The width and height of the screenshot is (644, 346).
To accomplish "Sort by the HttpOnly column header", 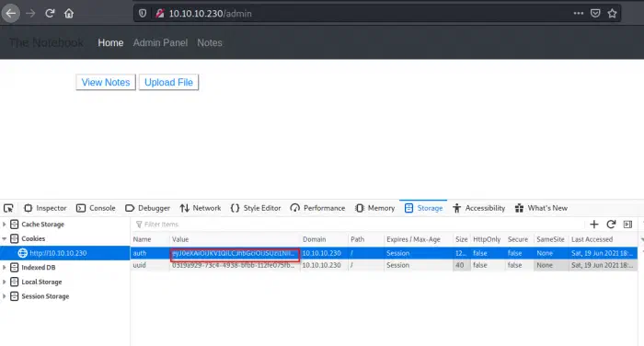I will (x=488, y=239).
